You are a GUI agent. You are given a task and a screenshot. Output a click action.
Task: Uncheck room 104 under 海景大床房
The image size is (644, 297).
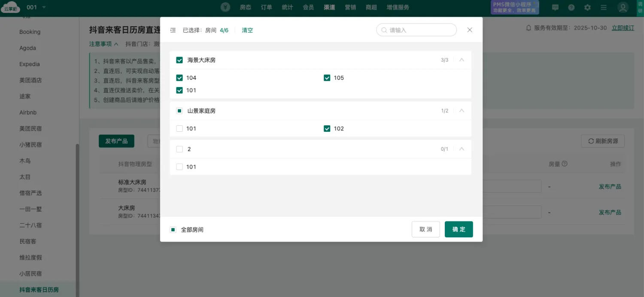coord(179,78)
